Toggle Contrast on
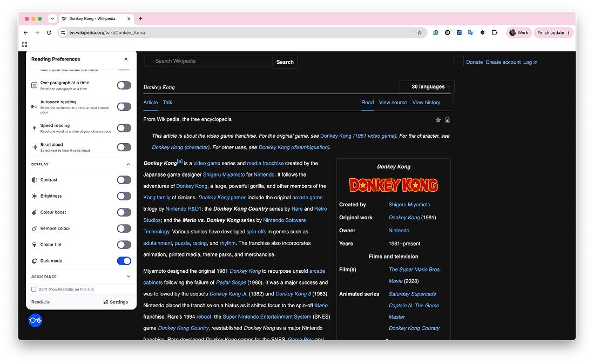594x364 pixels. tap(124, 180)
